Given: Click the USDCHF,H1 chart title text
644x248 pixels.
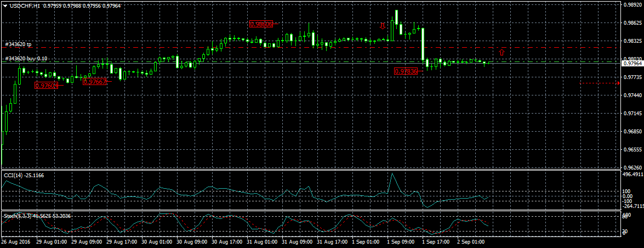Looking at the screenshot, I should (25, 5).
